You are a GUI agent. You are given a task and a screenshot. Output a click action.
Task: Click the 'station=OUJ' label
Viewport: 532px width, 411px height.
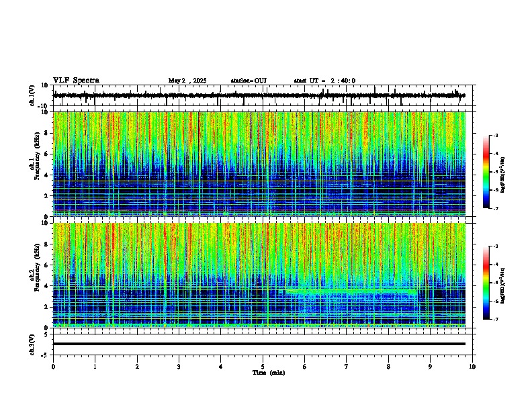point(249,81)
